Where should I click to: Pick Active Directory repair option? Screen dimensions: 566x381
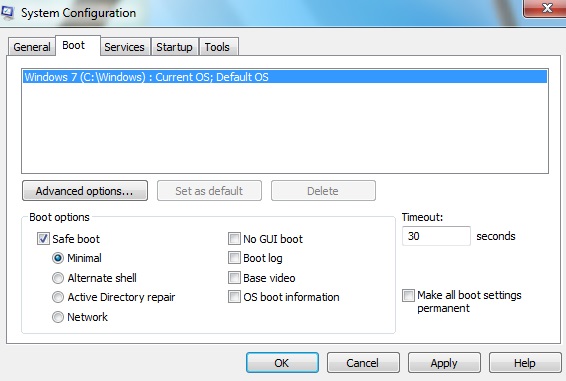pyautogui.click(x=58, y=297)
